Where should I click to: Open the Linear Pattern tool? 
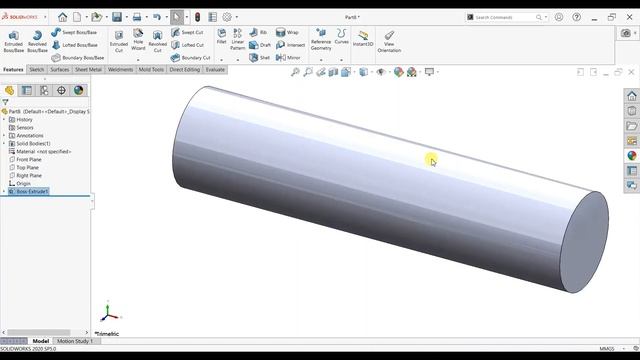pos(238,39)
